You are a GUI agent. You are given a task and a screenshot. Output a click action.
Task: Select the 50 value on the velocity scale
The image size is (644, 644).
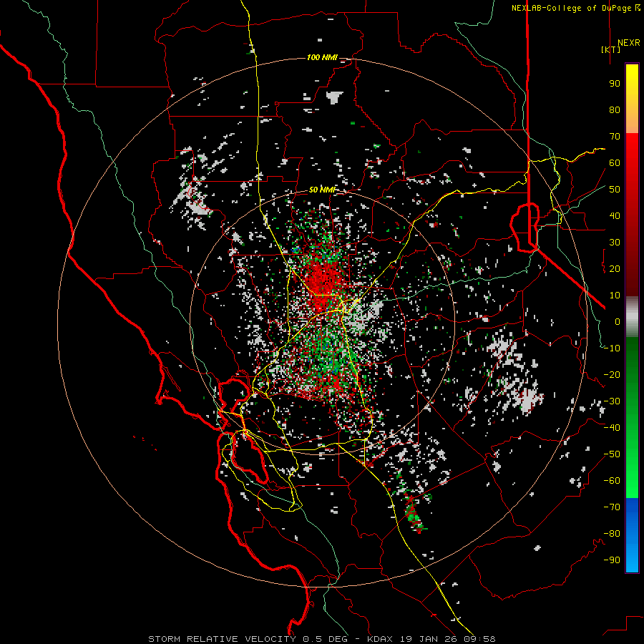point(615,190)
